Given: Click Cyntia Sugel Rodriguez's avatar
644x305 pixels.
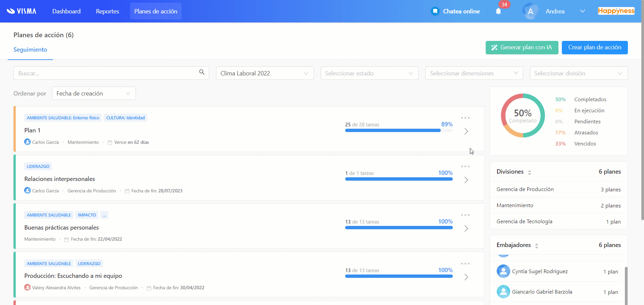Looking at the screenshot, I should click(503, 271).
